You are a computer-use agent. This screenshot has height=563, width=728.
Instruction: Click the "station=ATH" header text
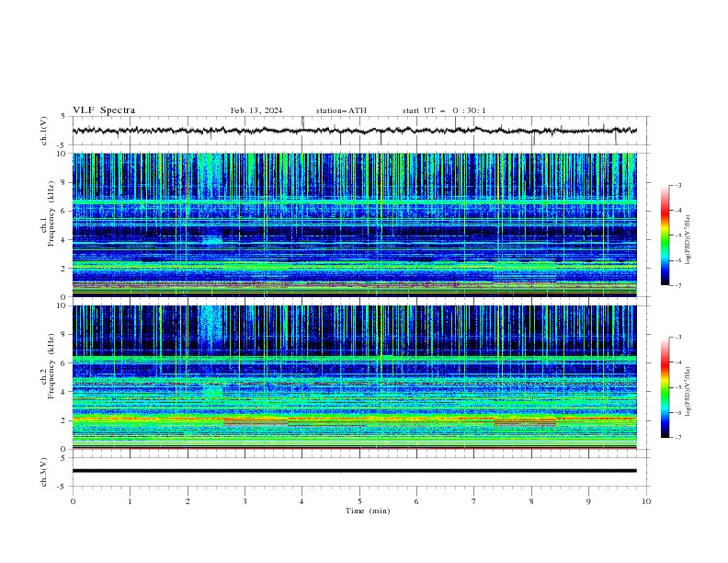pos(341,110)
